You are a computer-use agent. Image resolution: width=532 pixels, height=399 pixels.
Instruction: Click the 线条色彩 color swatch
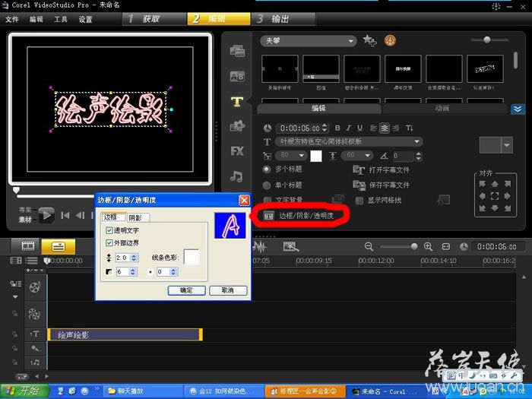(191, 257)
